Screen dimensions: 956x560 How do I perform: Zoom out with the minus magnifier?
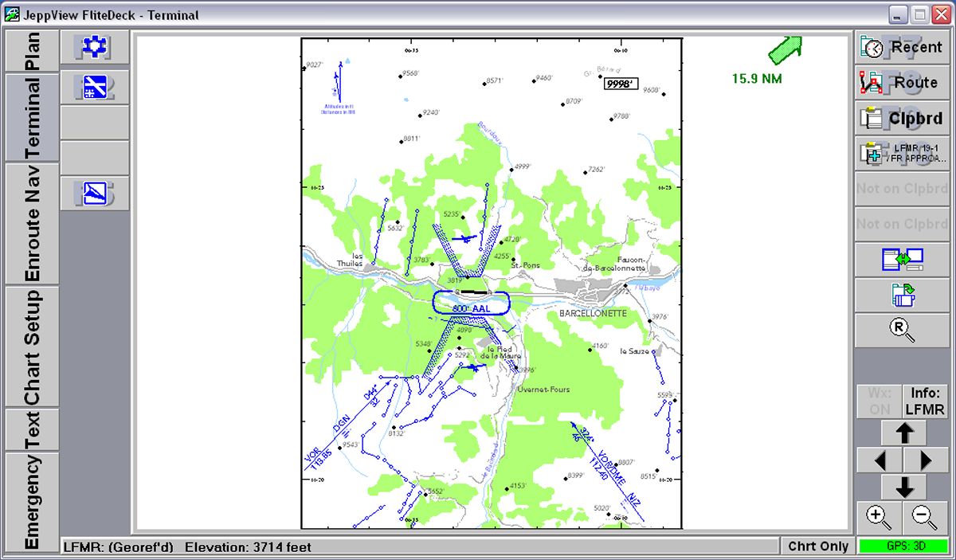(925, 518)
